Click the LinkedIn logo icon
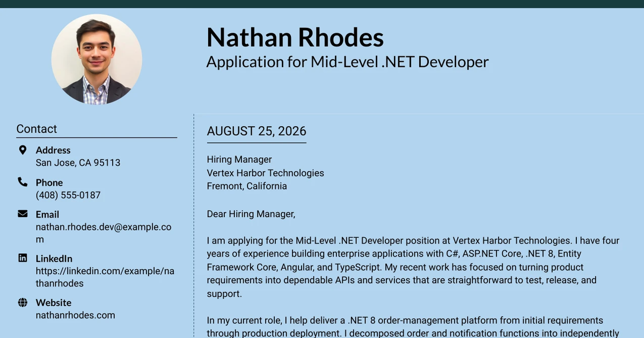This screenshot has height=338, width=644. (23, 258)
